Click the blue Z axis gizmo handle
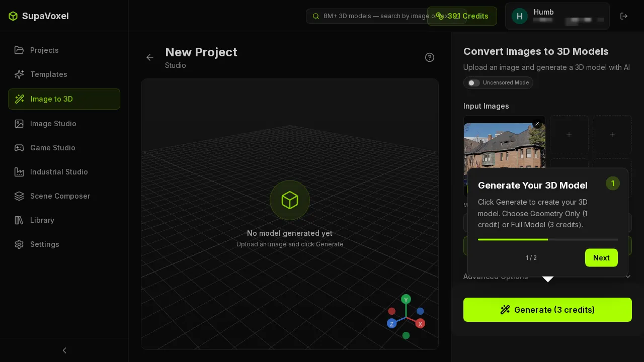Image resolution: width=644 pixels, height=362 pixels. pyautogui.click(x=392, y=324)
